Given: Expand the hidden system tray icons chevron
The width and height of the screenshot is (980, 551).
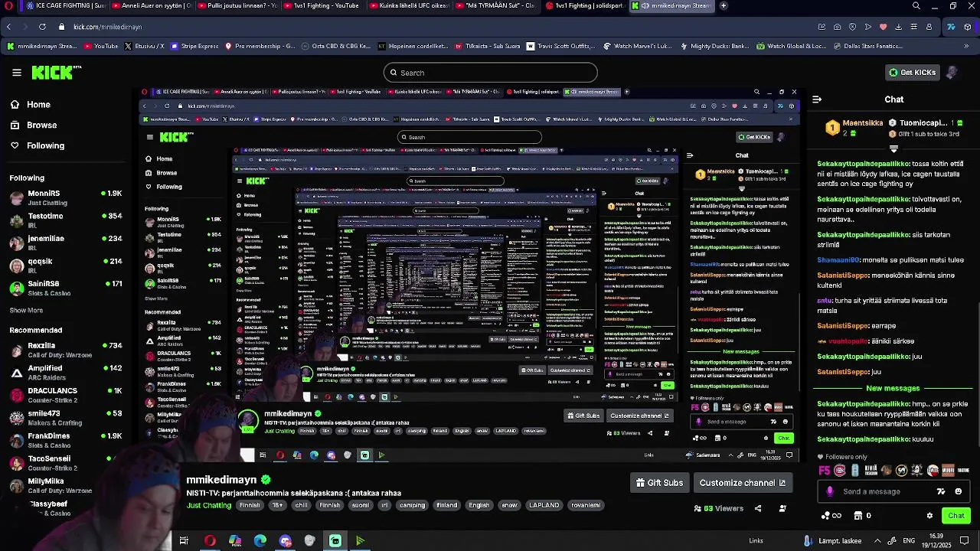Looking at the screenshot, I should click(x=877, y=540).
